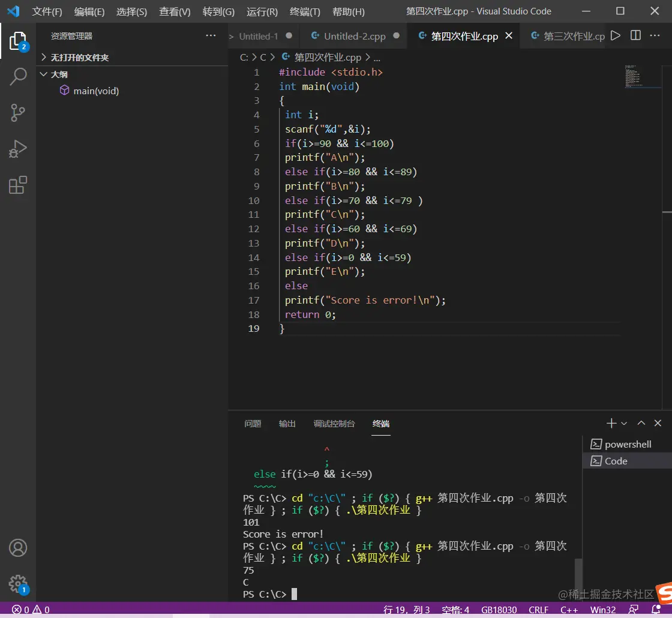Screen dimensions: 672x618
Task: Click the notification bell in status bar
Action: 655,610
